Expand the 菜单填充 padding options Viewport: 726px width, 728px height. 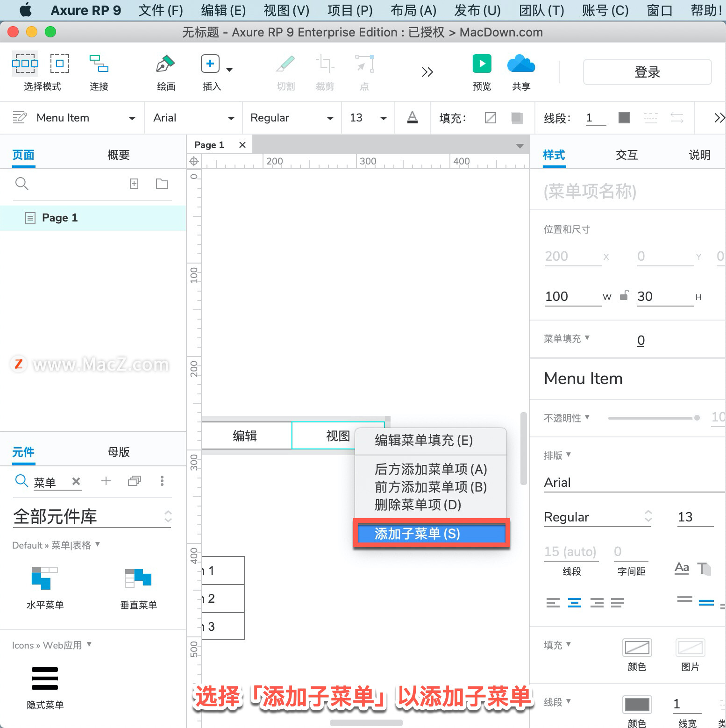click(x=587, y=337)
